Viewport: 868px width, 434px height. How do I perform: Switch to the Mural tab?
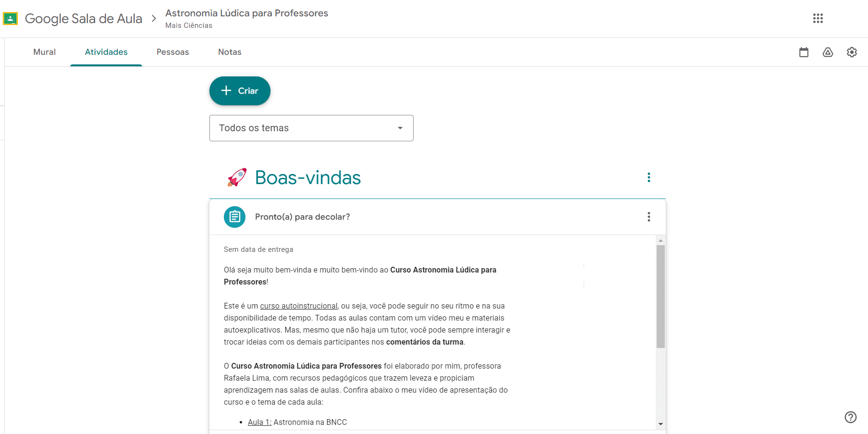click(x=44, y=52)
